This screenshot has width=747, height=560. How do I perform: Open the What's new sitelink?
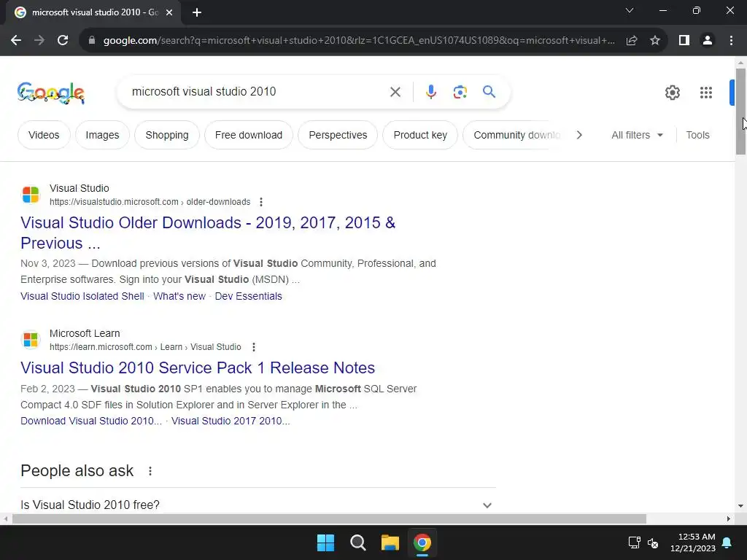pos(179,296)
